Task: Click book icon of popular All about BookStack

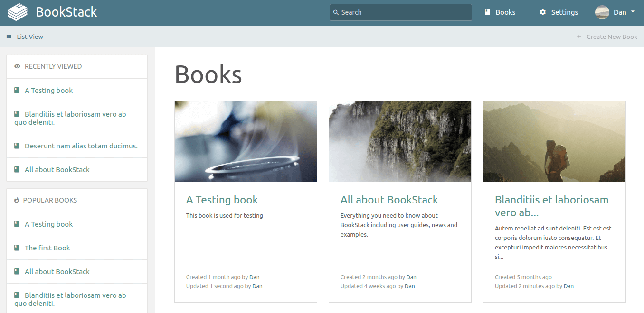Action: [17, 271]
